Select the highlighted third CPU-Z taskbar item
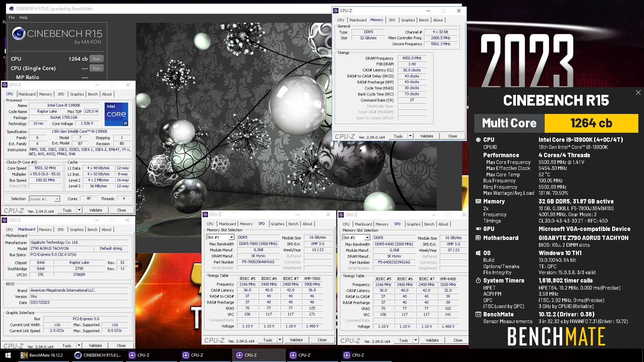644x362 pixels. 259,355
